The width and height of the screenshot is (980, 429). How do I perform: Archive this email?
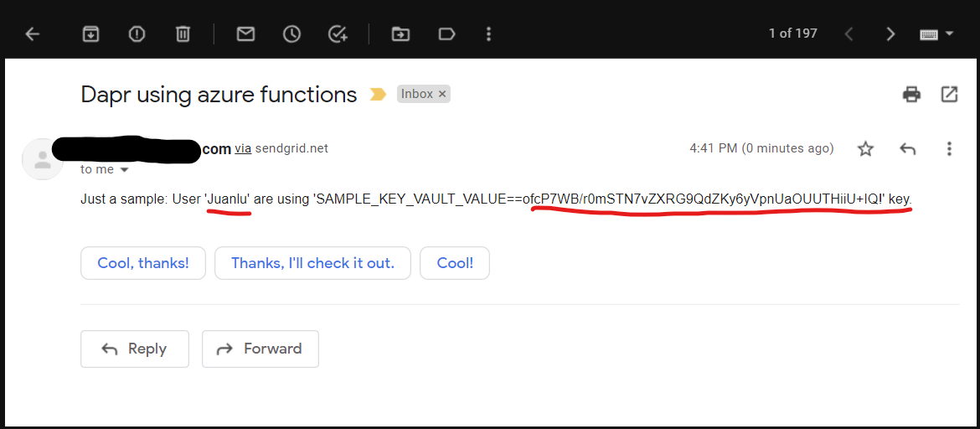pos(90,34)
